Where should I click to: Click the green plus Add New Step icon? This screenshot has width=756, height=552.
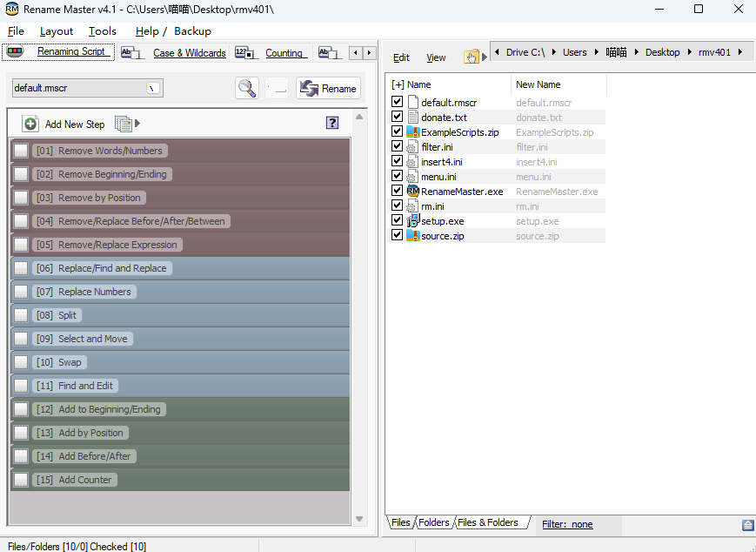tap(30, 124)
